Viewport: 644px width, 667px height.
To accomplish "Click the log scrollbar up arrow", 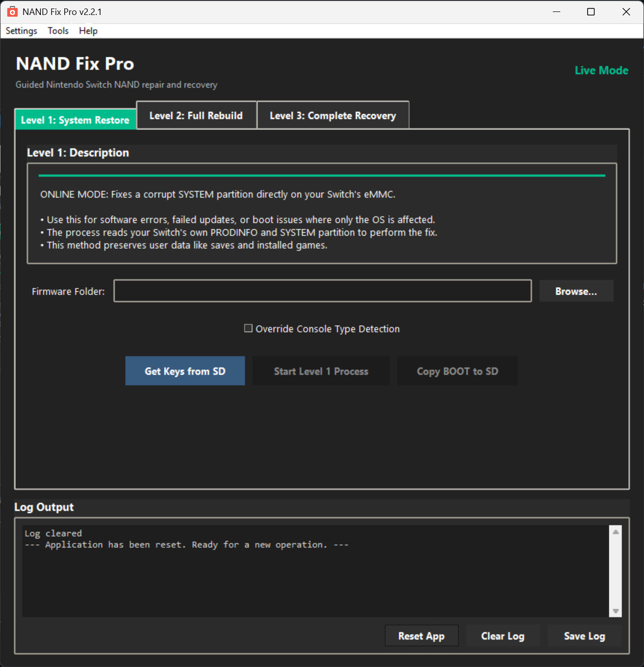I will [x=616, y=531].
